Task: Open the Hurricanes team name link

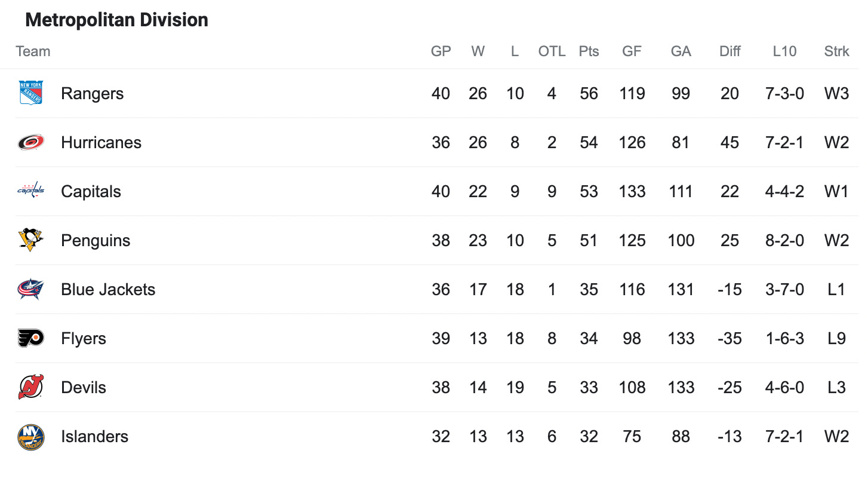Action: (101, 142)
